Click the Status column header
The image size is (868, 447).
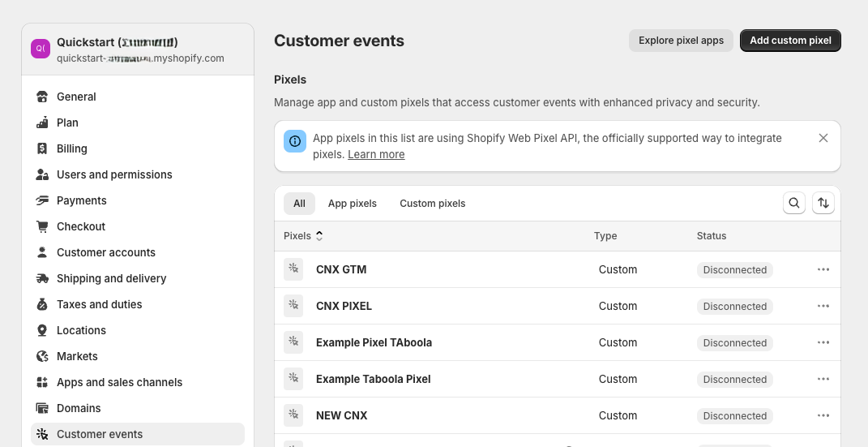712,236
